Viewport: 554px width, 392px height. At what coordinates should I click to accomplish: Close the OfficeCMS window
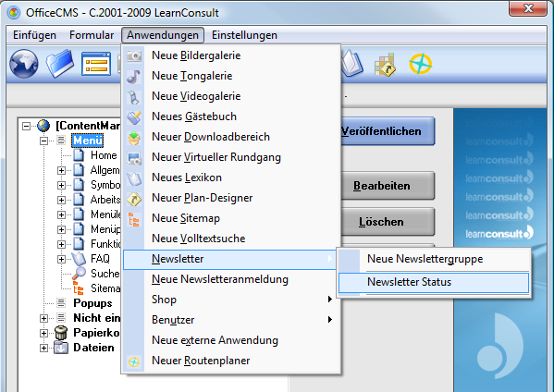[528, 8]
